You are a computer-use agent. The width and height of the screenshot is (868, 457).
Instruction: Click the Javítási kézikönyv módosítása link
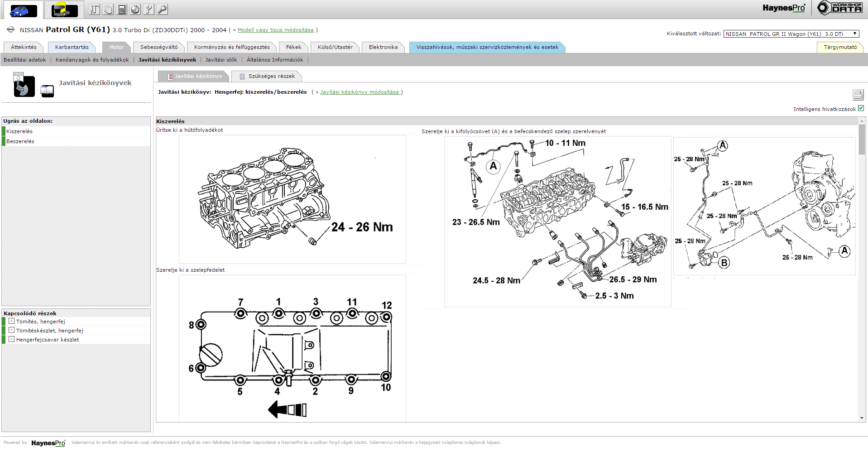[x=360, y=92]
